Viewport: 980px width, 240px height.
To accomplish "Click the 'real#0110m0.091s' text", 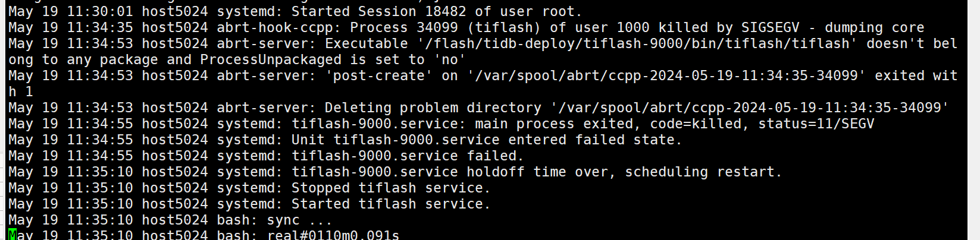I will pos(333,235).
